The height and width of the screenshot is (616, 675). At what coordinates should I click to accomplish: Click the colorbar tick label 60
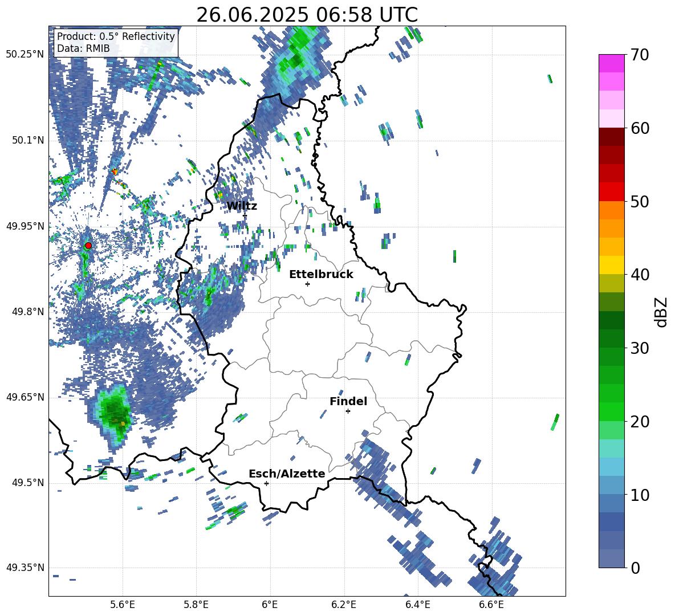click(640, 128)
